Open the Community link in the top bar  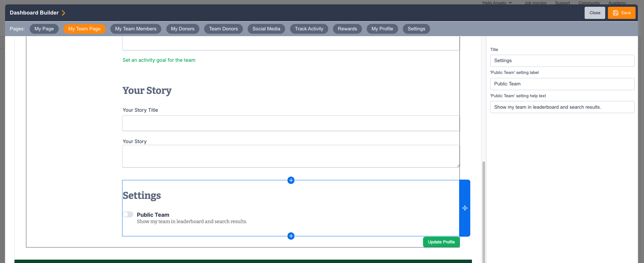coord(589,3)
